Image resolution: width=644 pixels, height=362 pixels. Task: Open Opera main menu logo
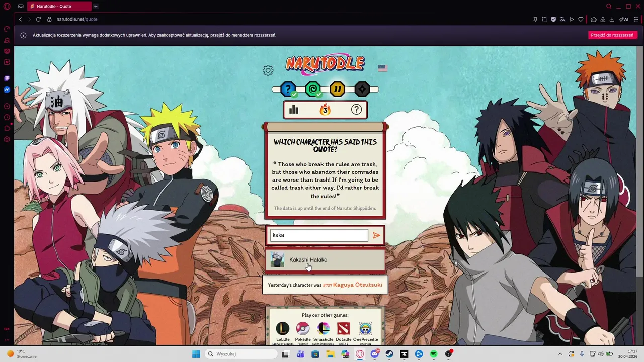(x=7, y=7)
